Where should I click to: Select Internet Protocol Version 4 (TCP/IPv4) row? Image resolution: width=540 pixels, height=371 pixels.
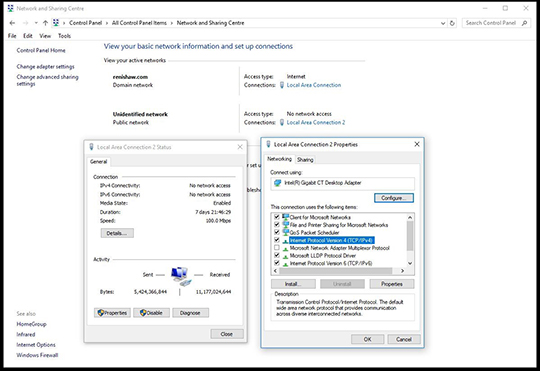(332, 240)
